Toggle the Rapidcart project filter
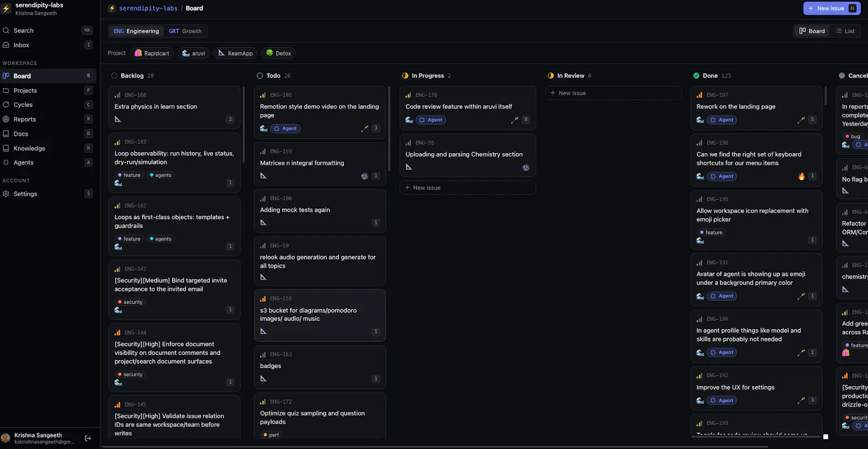The height and width of the screenshot is (449, 868). point(152,53)
